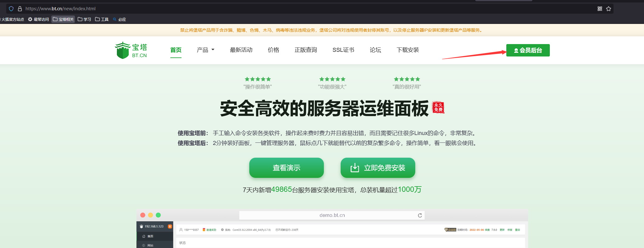Open the 学习 bookmark folder
Screen dimensions: 644x248
pos(84,19)
